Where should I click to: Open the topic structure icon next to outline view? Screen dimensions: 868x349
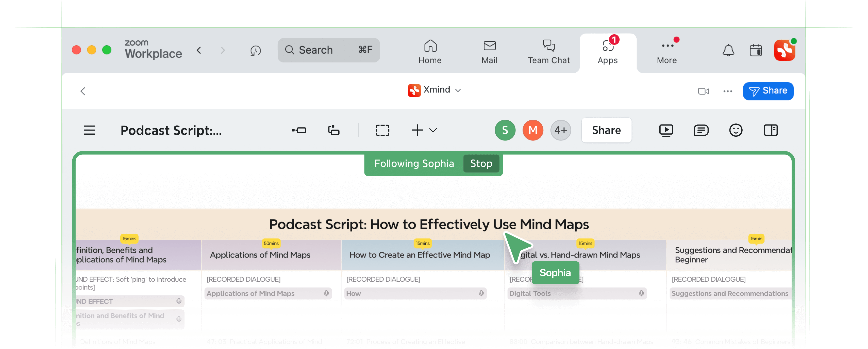point(333,130)
